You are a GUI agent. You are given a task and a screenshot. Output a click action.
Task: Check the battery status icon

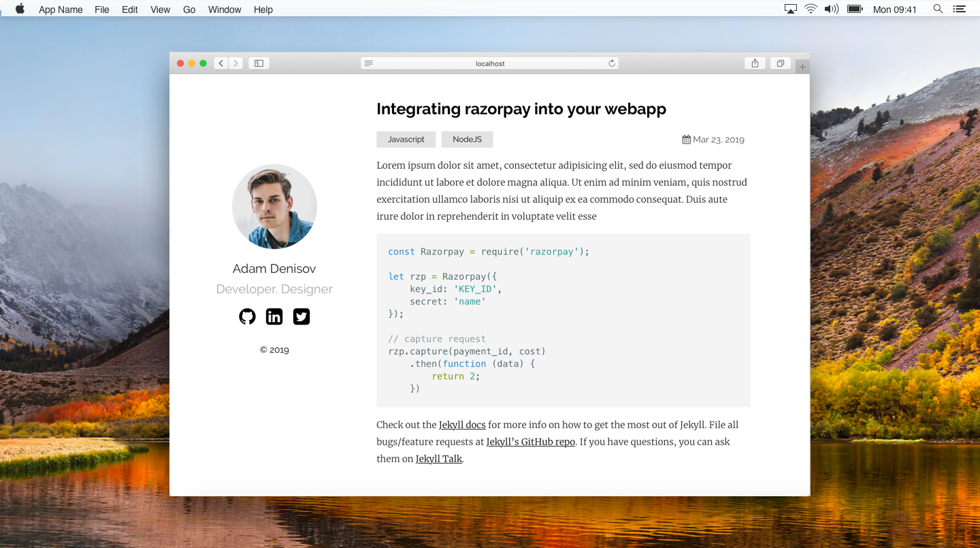coord(855,9)
